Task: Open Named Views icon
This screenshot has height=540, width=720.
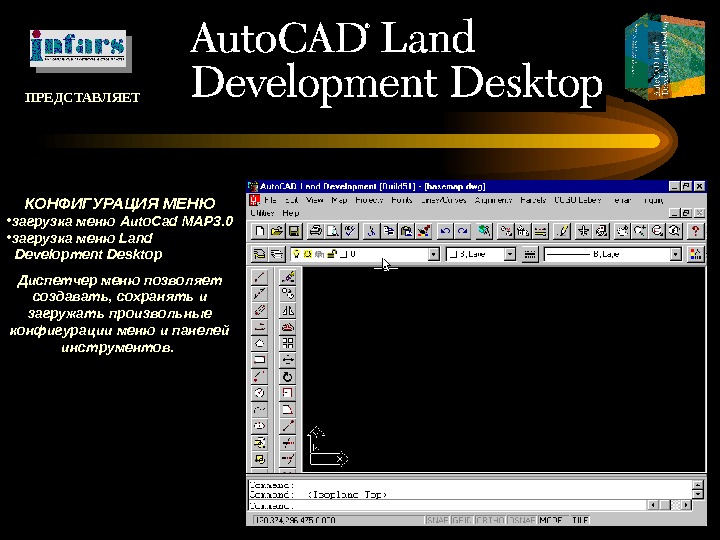Action: tap(601, 231)
